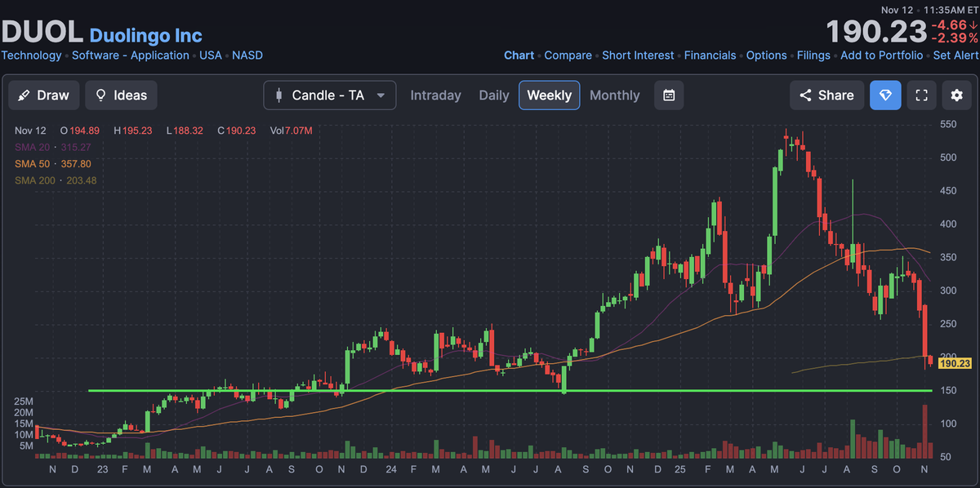
Task: Click the blue diamond premium icon
Action: (x=885, y=95)
